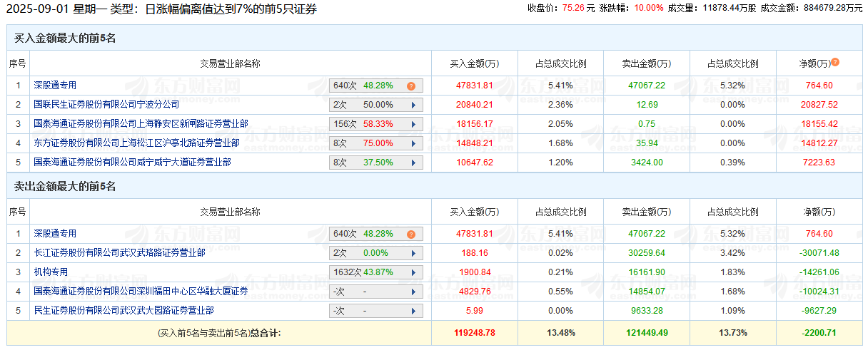Click orange question mark in sell table 深股通专用 row
Viewport: 868px width, 350px height.
click(411, 234)
